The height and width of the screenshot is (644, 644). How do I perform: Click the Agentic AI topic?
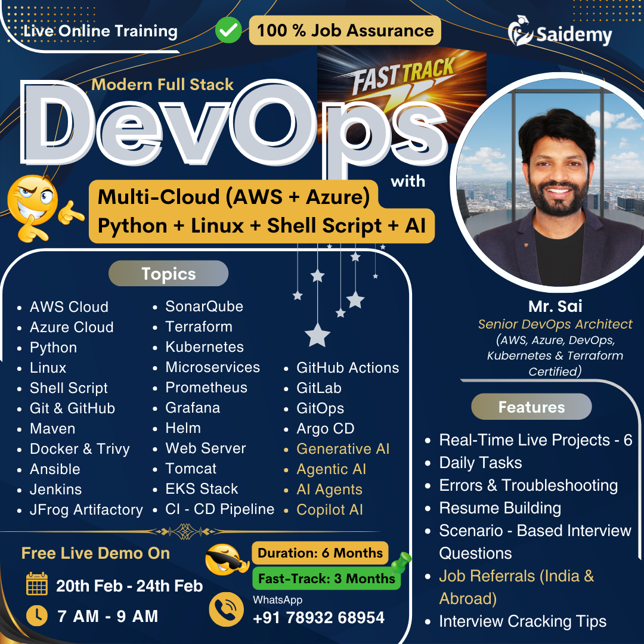[x=331, y=469]
